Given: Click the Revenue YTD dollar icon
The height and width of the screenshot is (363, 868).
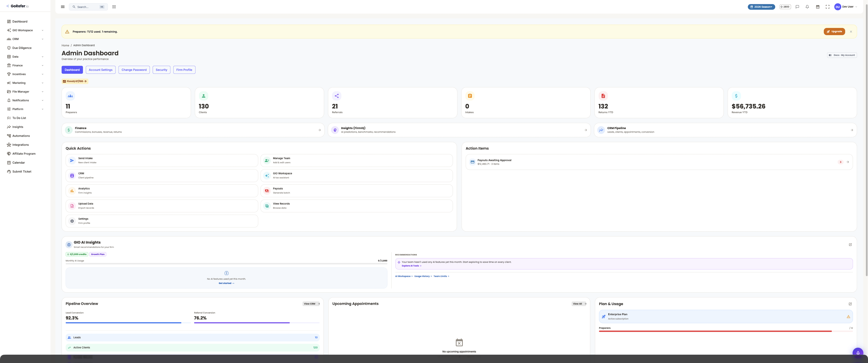Looking at the screenshot, I should click(x=736, y=96).
